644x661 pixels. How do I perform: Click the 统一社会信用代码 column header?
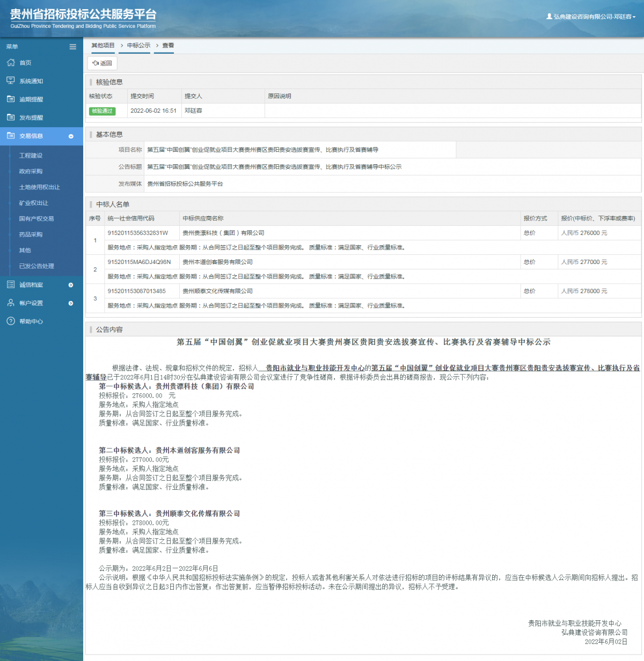[x=131, y=218]
